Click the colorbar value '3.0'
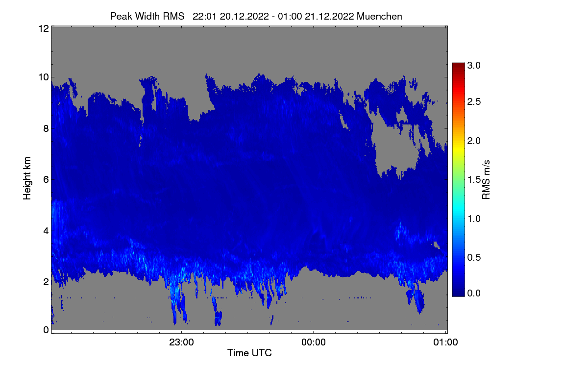 click(474, 65)
